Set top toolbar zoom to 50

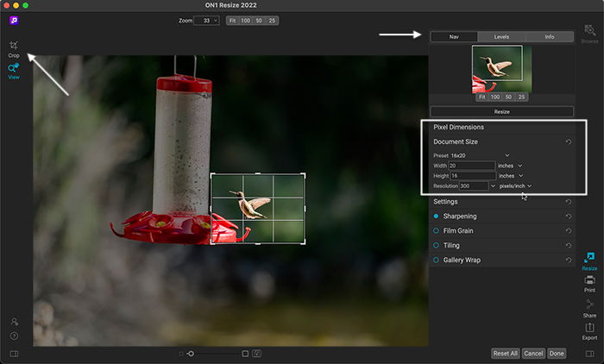pos(259,21)
